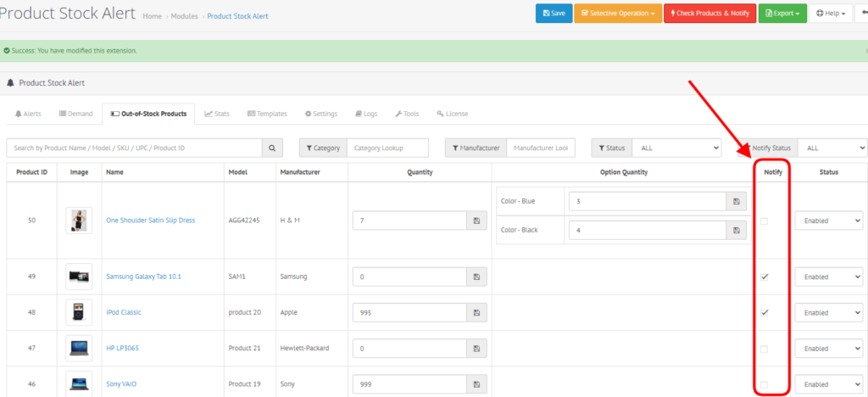Save quantity for iPod Classic
868x397 pixels.
point(476,312)
